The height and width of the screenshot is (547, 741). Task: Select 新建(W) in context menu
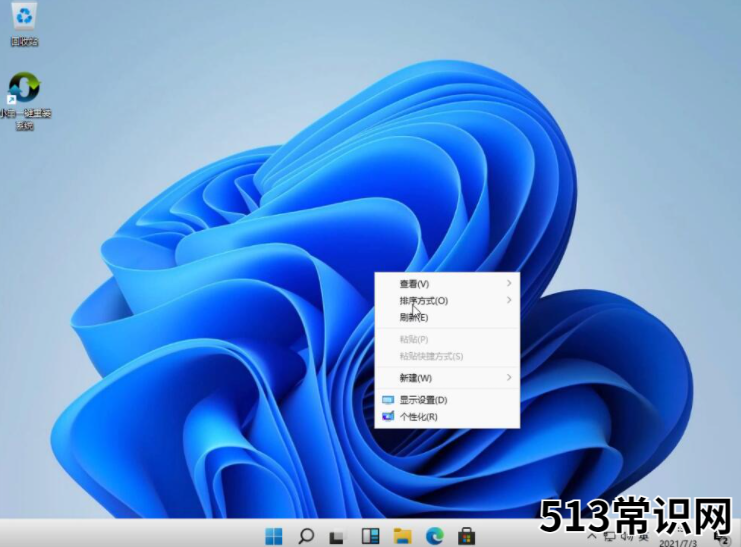click(x=447, y=378)
